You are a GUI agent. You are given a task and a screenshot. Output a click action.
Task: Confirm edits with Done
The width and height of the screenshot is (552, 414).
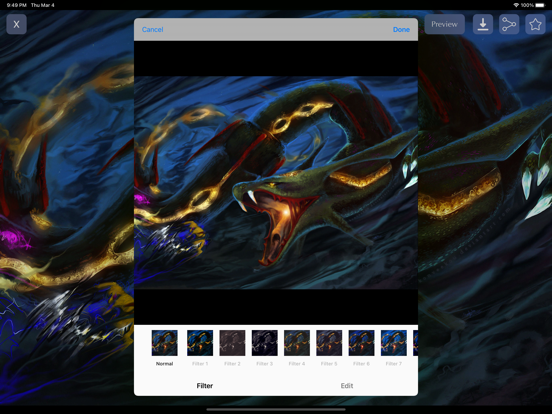pos(401,30)
